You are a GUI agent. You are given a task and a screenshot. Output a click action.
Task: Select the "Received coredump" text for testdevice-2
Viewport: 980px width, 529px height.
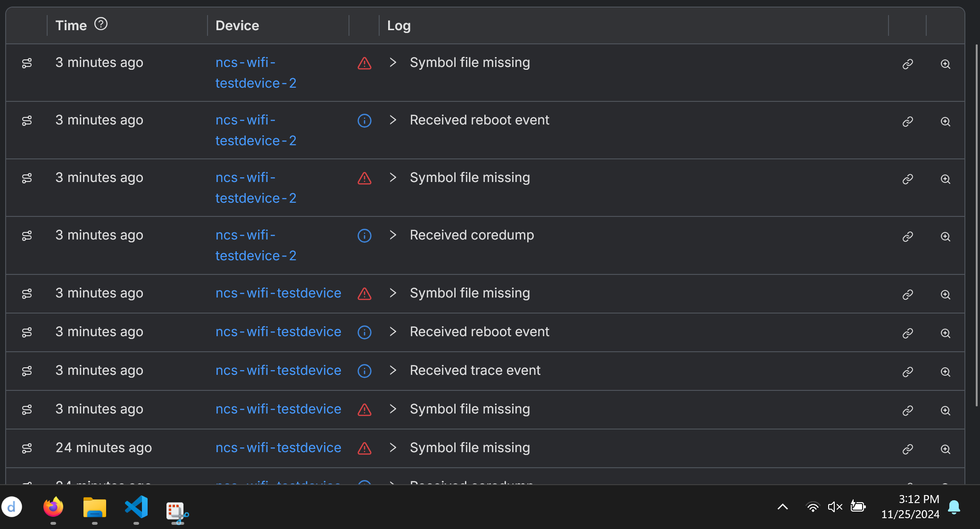[472, 235]
